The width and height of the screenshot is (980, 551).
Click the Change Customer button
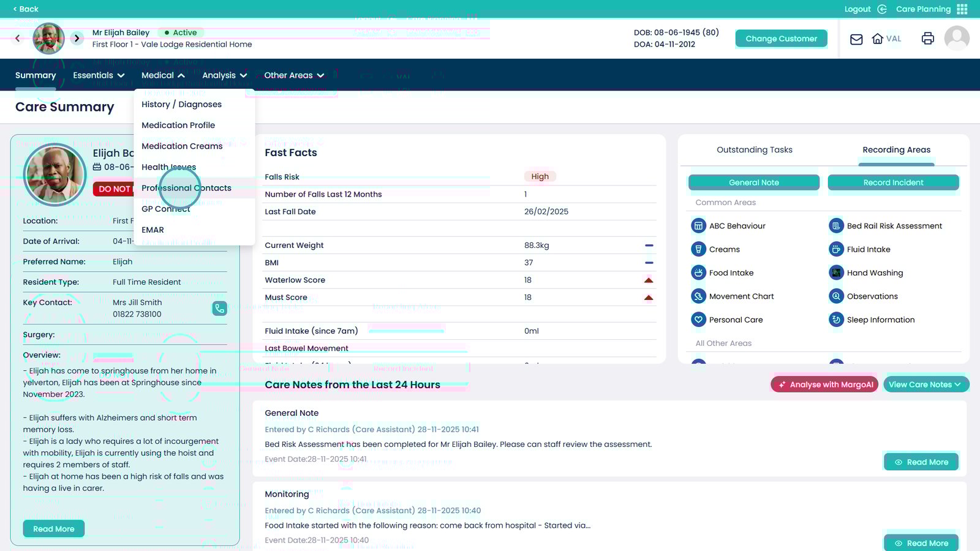pos(781,39)
